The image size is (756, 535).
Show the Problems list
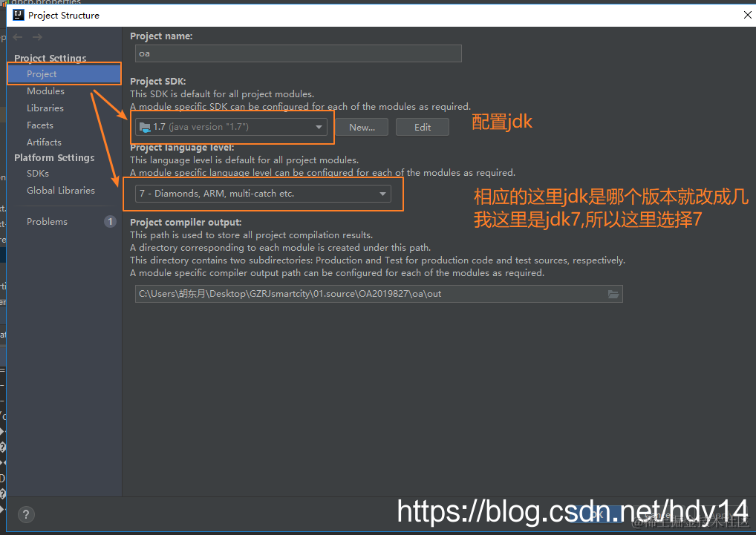[x=48, y=222]
